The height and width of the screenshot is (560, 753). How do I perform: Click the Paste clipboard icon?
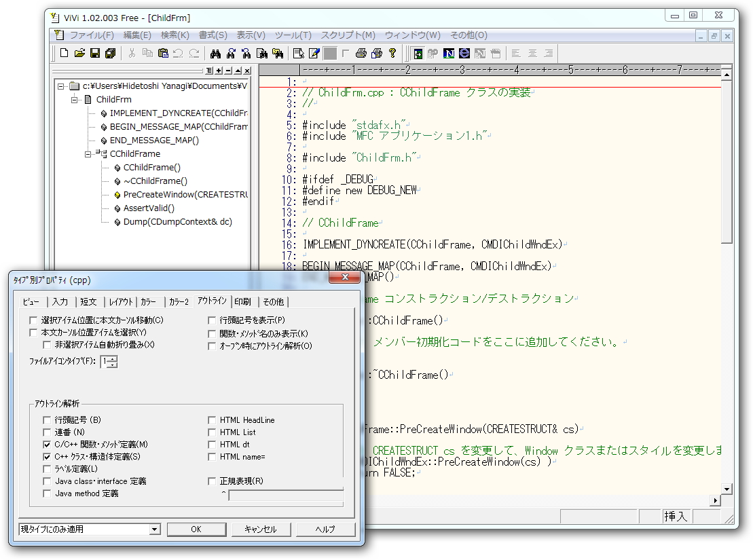tap(163, 54)
